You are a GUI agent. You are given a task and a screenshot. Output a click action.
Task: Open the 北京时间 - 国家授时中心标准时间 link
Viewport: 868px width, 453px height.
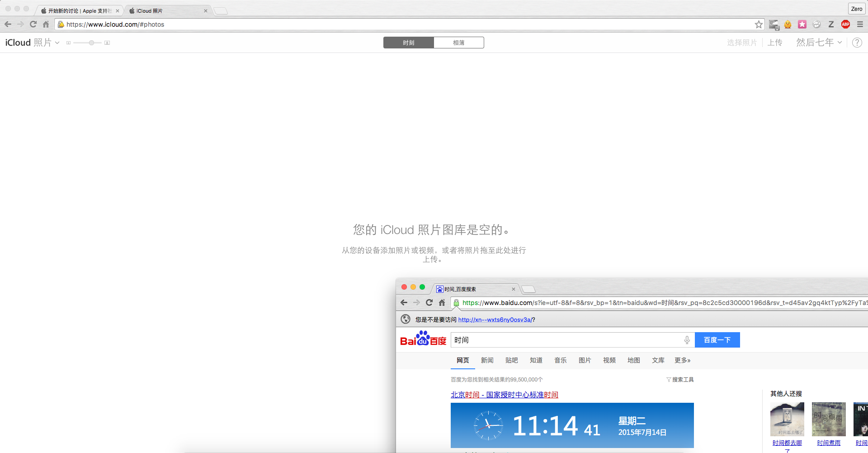504,395
